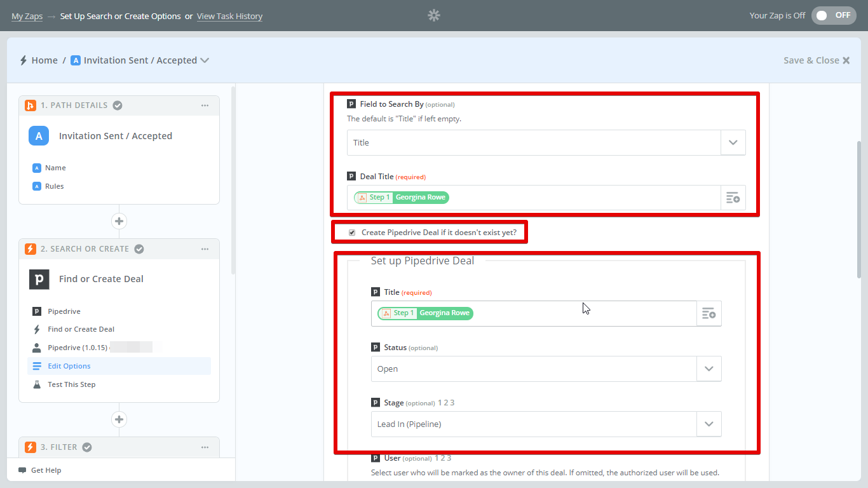
Task: Open My Zaps link
Action: click(27, 16)
